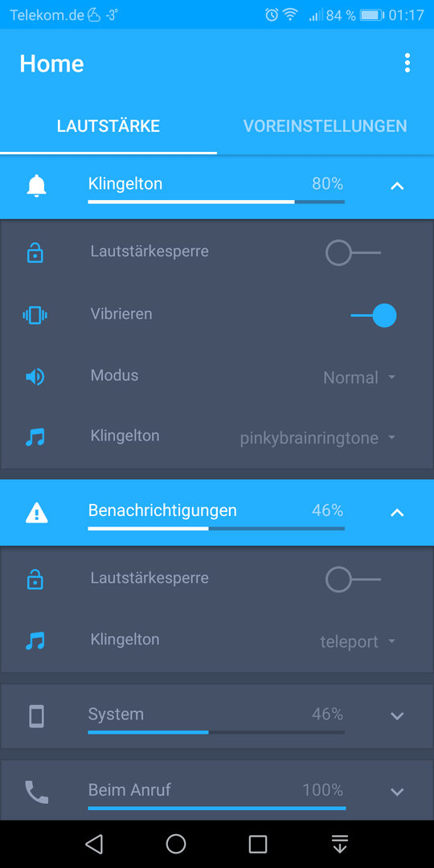Tap the Beim Anruf phone handset icon
This screenshot has width=434, height=868.
pyautogui.click(x=36, y=792)
